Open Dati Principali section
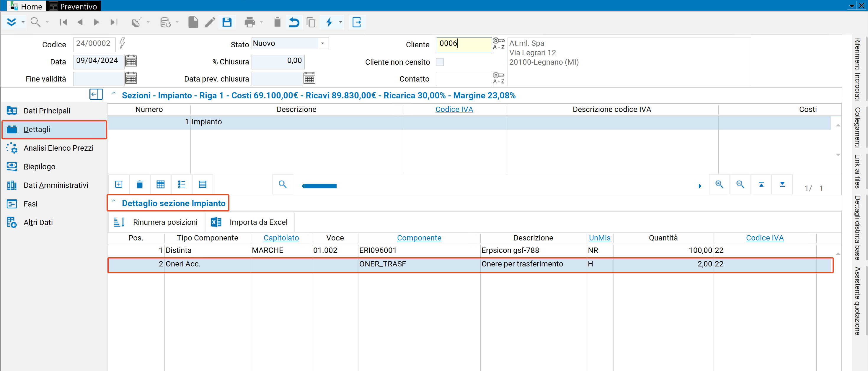Image resolution: width=868 pixels, height=371 pixels. point(54,111)
